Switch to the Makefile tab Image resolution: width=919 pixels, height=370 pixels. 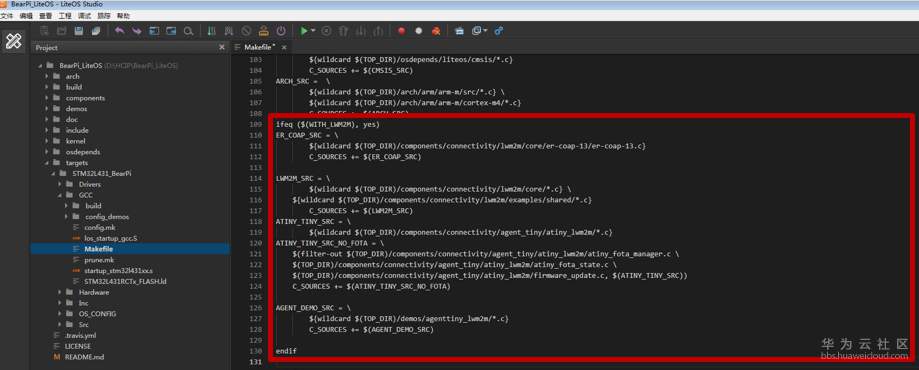[260, 47]
